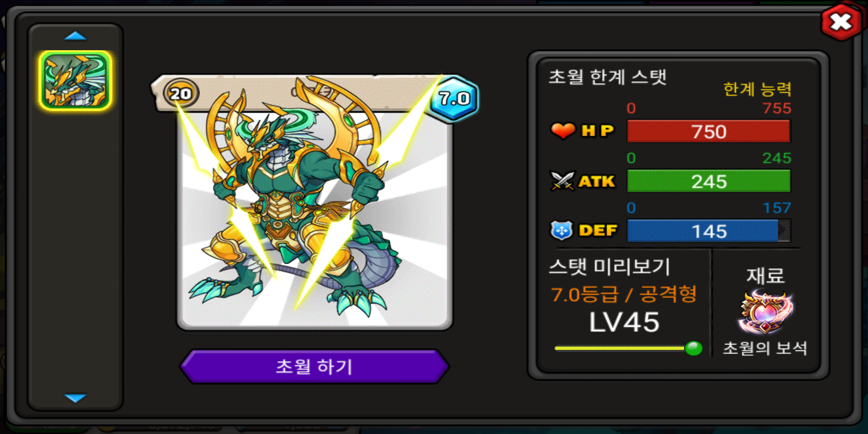
Task: Click the 재료 materials label
Action: tap(765, 276)
